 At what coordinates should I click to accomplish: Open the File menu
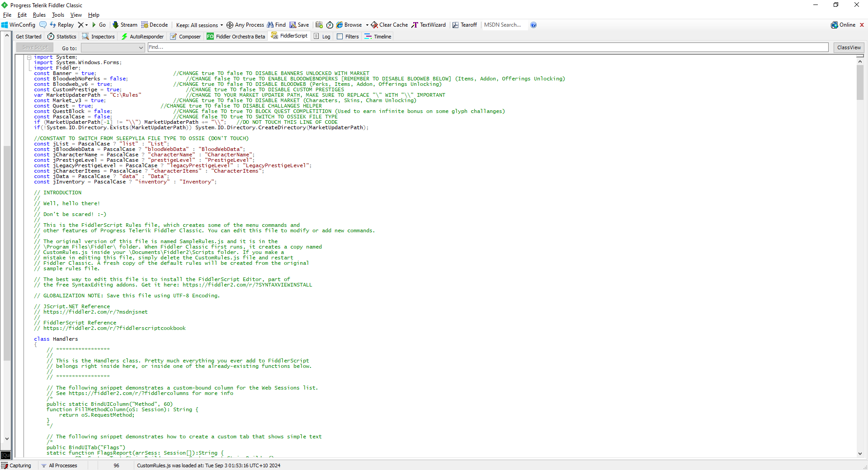(x=7, y=15)
